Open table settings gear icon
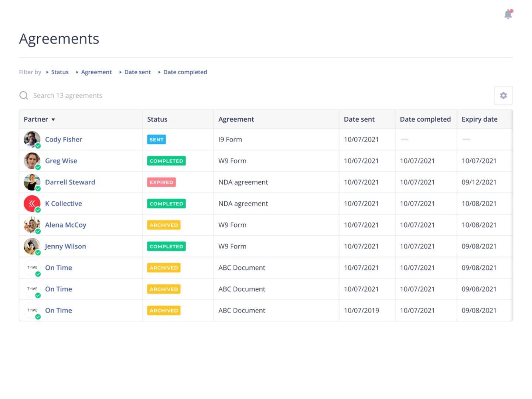Viewport: 532px width, 399px height. (x=503, y=95)
